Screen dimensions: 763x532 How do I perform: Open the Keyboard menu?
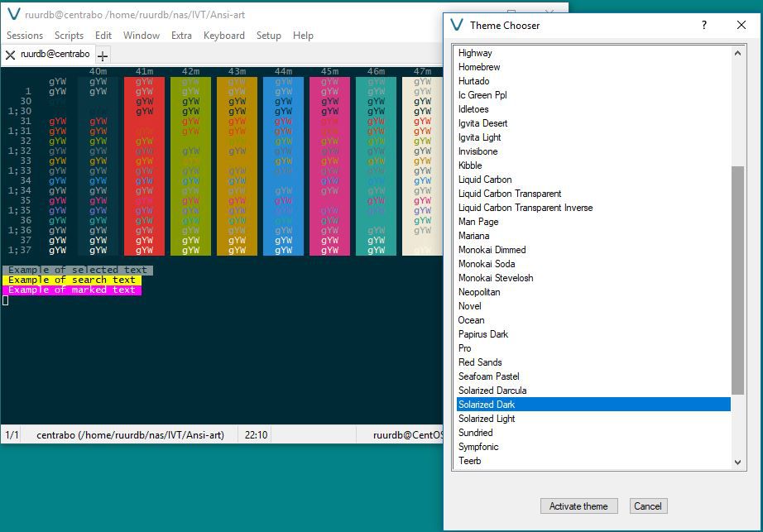coord(223,36)
